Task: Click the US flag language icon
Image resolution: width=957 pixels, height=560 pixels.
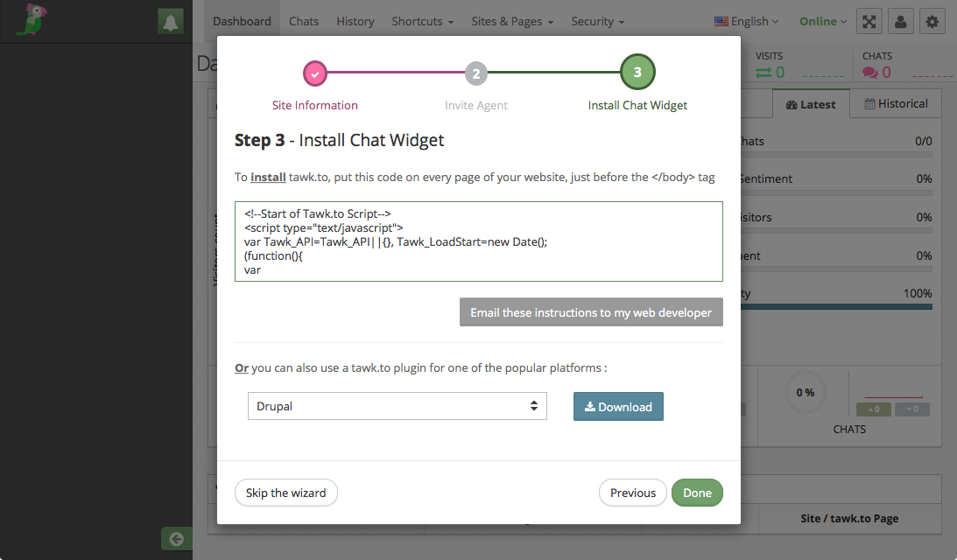Action: pos(721,21)
